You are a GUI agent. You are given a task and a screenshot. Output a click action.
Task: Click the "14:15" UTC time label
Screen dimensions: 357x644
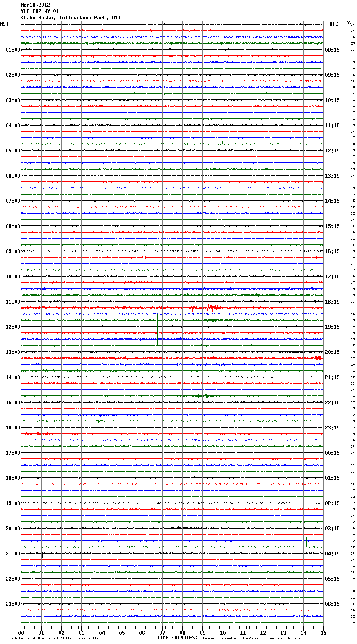click(332, 201)
